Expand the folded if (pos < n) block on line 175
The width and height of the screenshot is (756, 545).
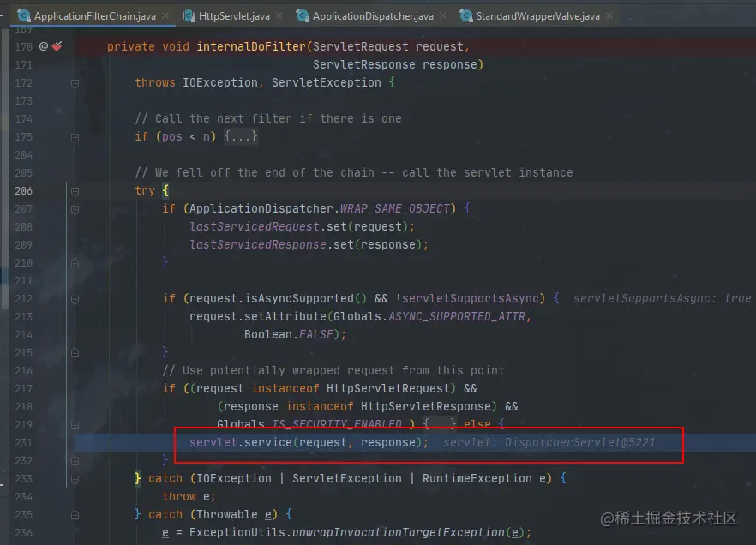point(75,137)
